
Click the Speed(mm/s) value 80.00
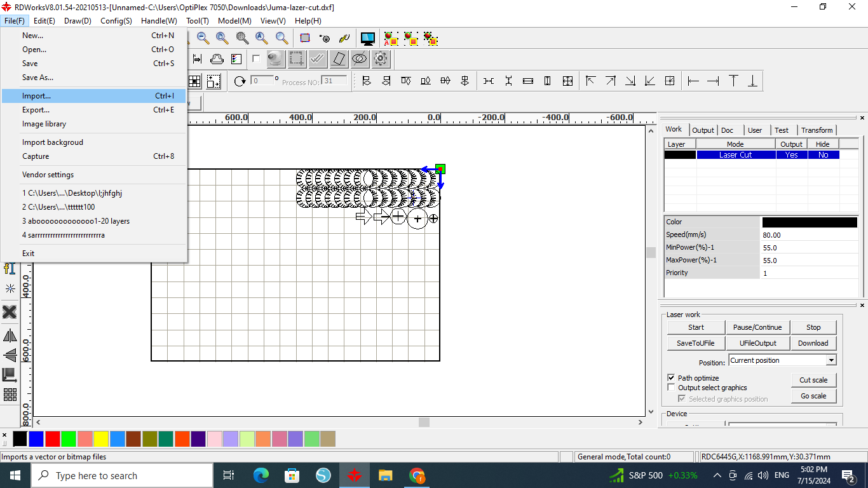coord(810,235)
